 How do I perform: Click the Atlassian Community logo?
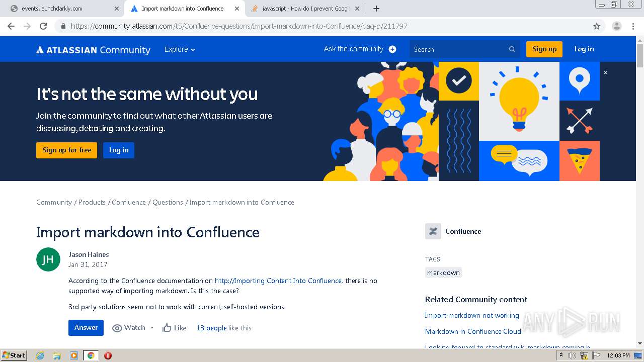[93, 50]
